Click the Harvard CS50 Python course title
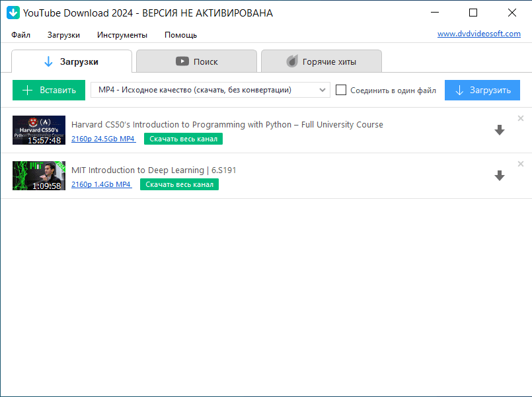 pyautogui.click(x=227, y=125)
